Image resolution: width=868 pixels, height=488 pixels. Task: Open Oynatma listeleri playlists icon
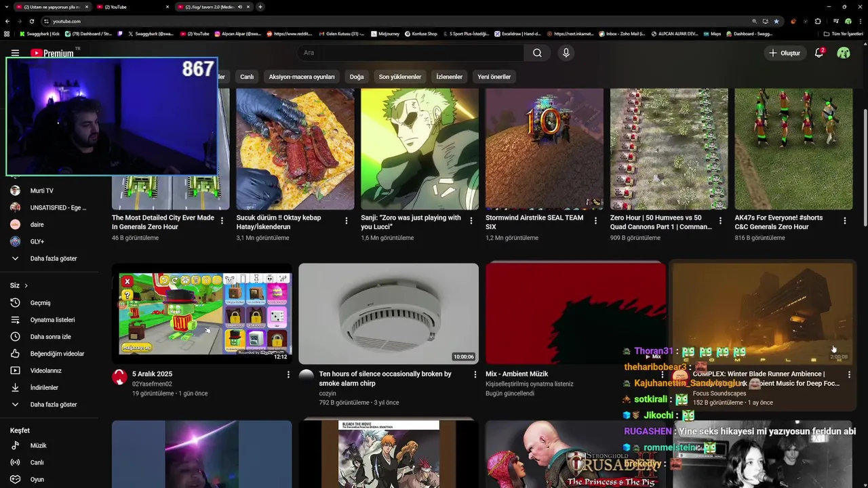[x=15, y=320]
